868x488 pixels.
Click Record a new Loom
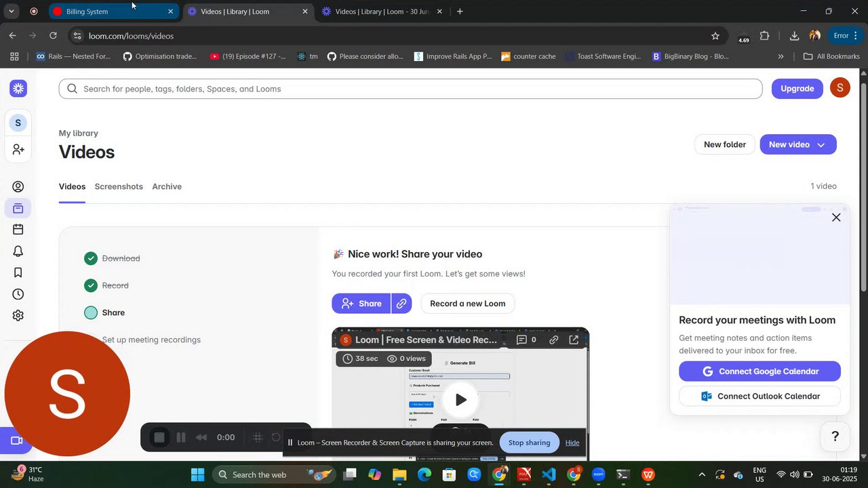[x=468, y=304]
